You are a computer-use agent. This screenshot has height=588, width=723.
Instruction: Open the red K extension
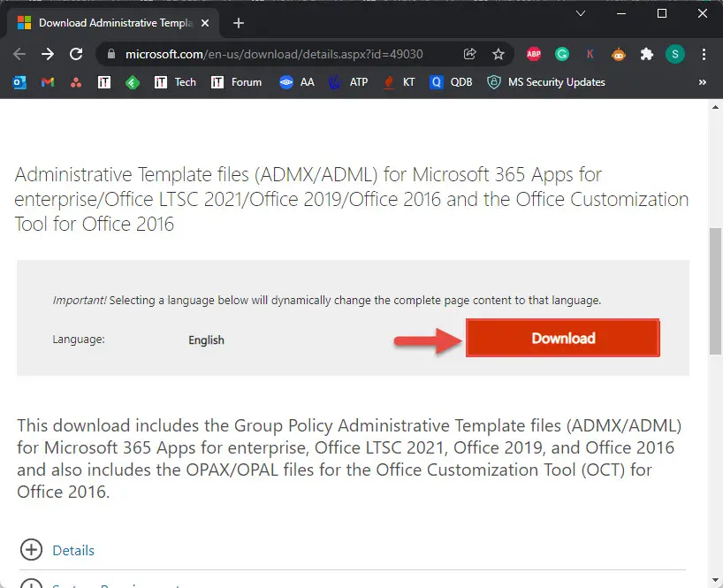590,54
